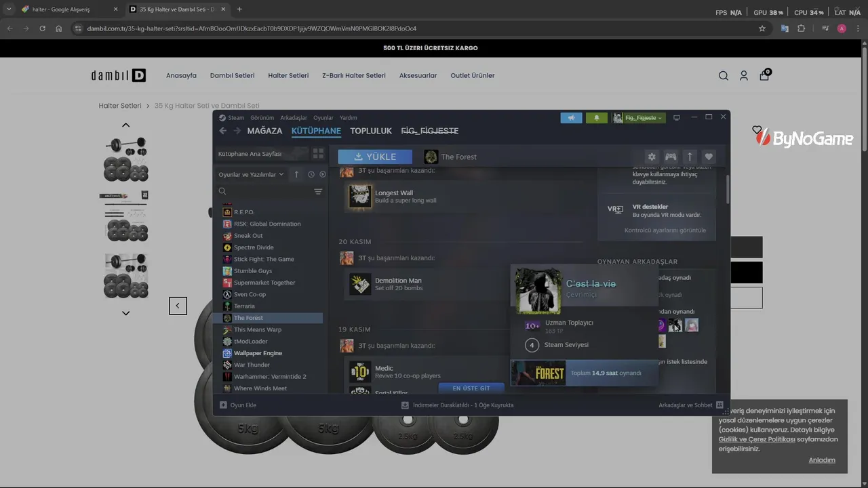Image resolution: width=868 pixels, height=488 pixels.
Task: Click the Steam content scrollbar
Action: [728, 190]
